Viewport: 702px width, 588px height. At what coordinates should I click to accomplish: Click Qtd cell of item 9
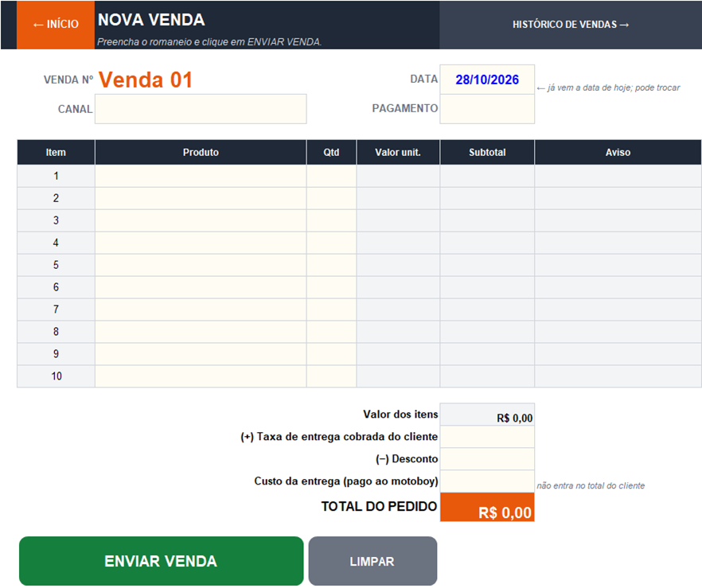coord(331,354)
